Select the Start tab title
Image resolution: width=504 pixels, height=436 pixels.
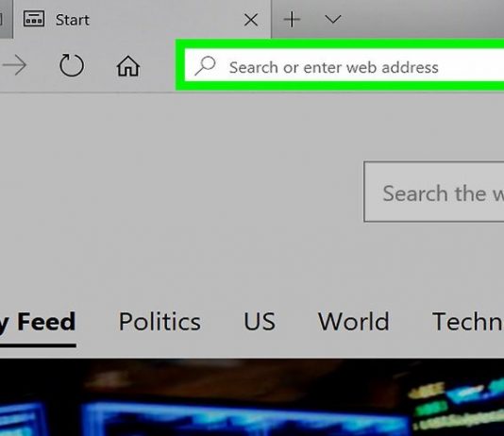(x=73, y=20)
